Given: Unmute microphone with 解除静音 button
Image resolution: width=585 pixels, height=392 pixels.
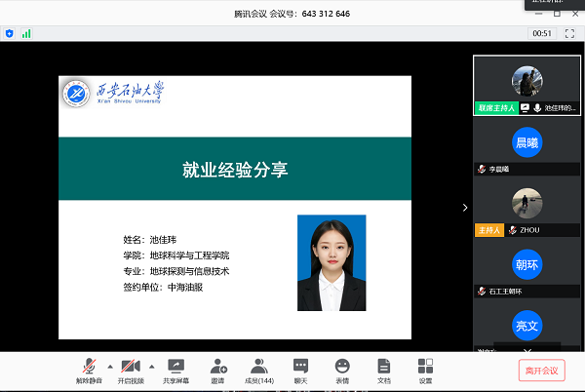Looking at the screenshot, I should point(90,370).
